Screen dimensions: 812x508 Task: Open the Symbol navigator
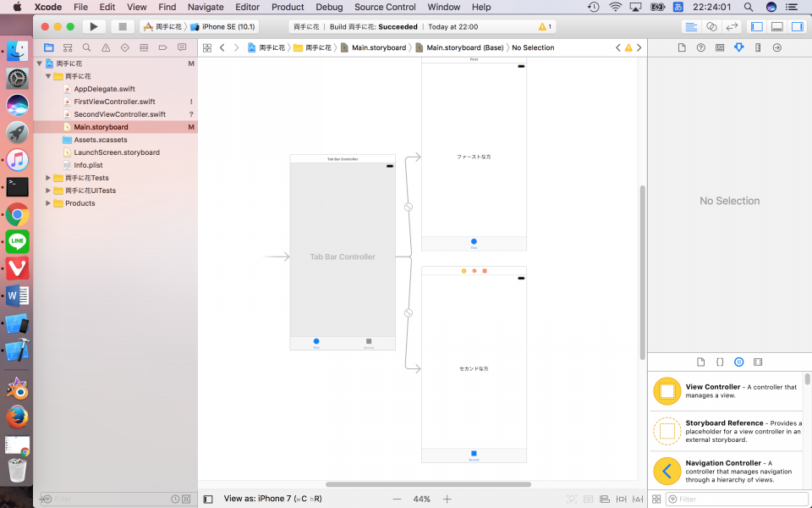68,47
